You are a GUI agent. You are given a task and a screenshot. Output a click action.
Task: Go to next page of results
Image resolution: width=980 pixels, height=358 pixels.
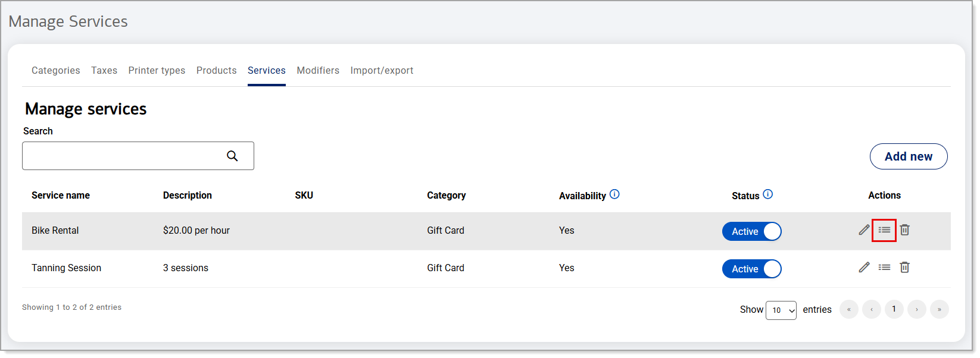pos(917,309)
